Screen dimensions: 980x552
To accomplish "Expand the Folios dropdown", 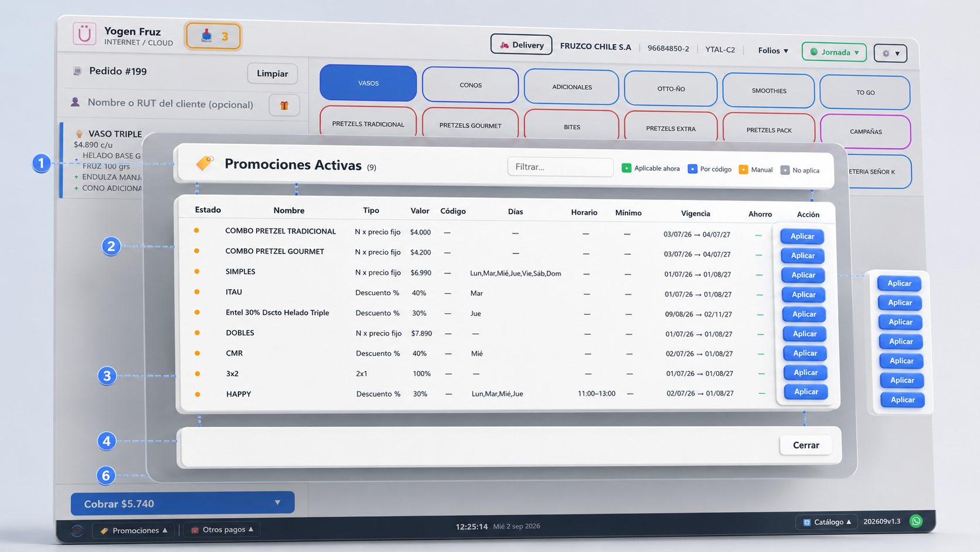I will [x=773, y=50].
